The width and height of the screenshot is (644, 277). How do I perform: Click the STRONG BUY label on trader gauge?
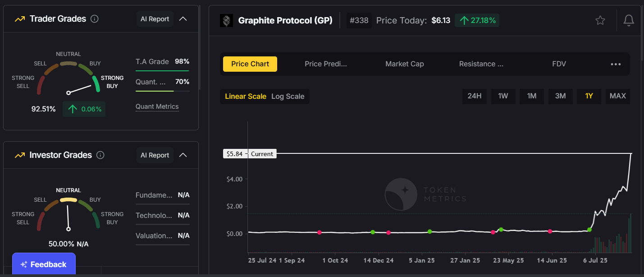(x=112, y=82)
